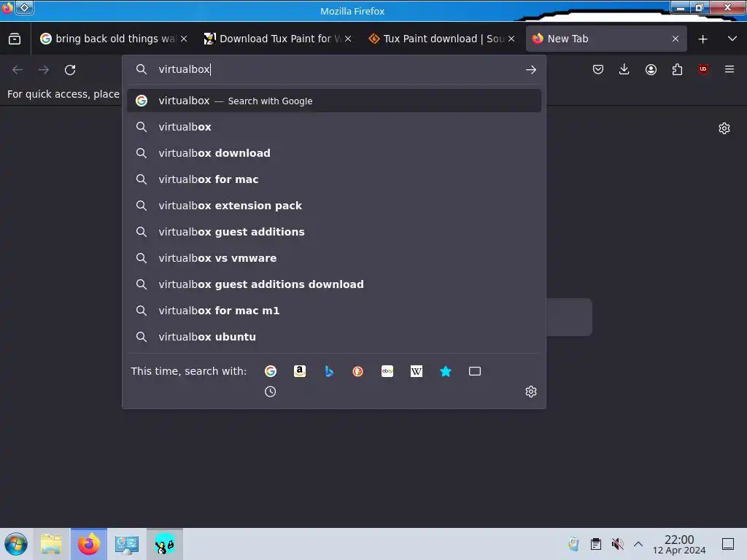Open the Firefox account icon
The image size is (747, 560).
651,69
